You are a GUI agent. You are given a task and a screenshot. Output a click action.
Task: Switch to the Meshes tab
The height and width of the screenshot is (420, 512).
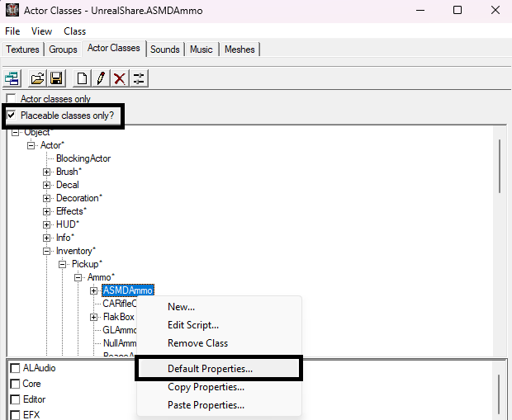click(239, 50)
